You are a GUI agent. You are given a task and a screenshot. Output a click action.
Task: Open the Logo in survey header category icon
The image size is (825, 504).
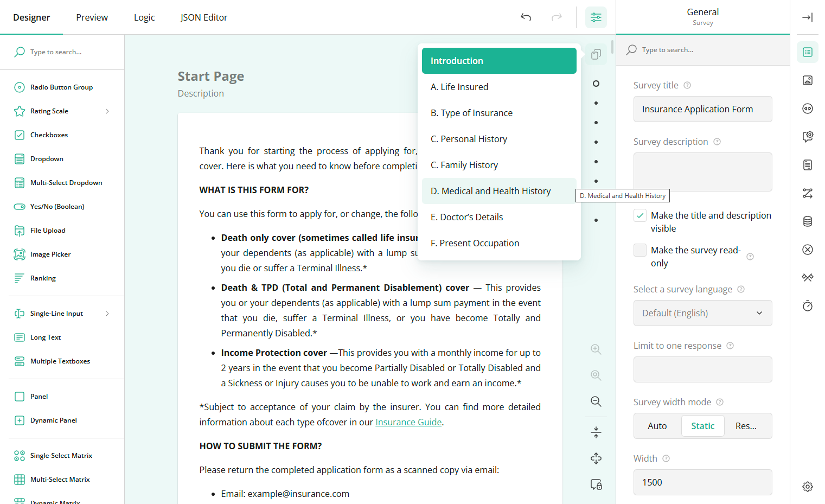(x=808, y=80)
